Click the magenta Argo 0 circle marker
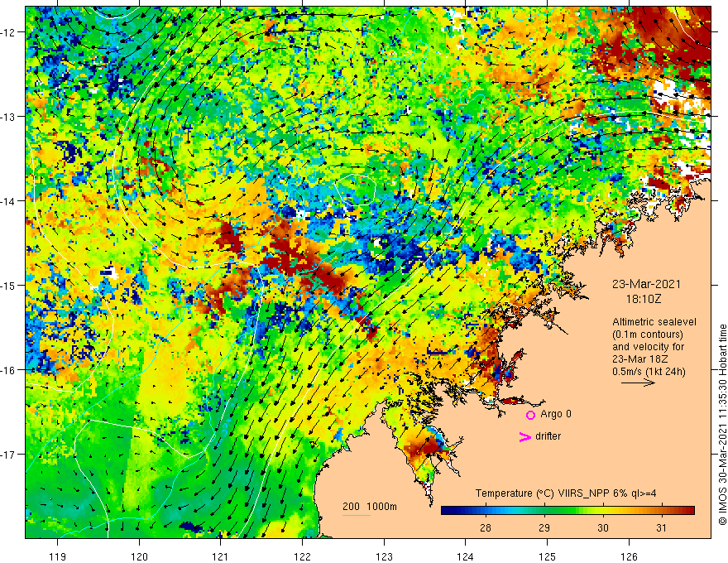Screen dimensions: 728x563 coord(530,415)
